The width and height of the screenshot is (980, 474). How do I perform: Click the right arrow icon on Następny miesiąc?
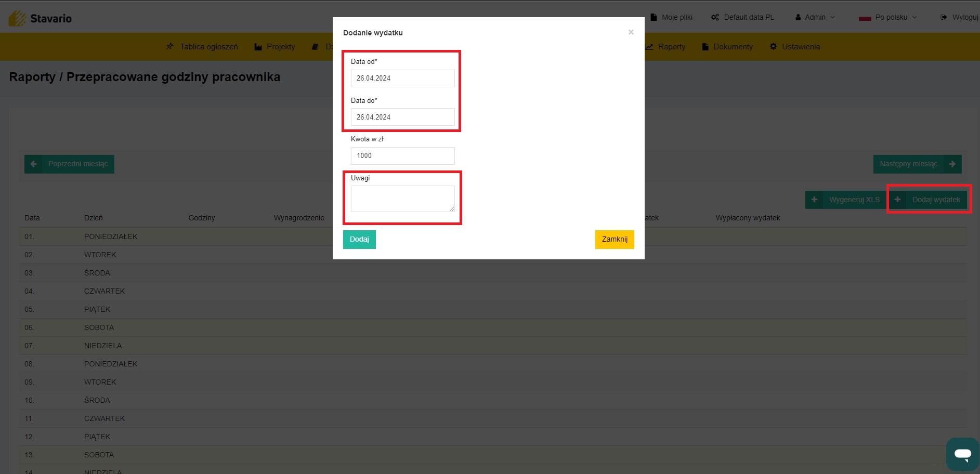click(952, 164)
